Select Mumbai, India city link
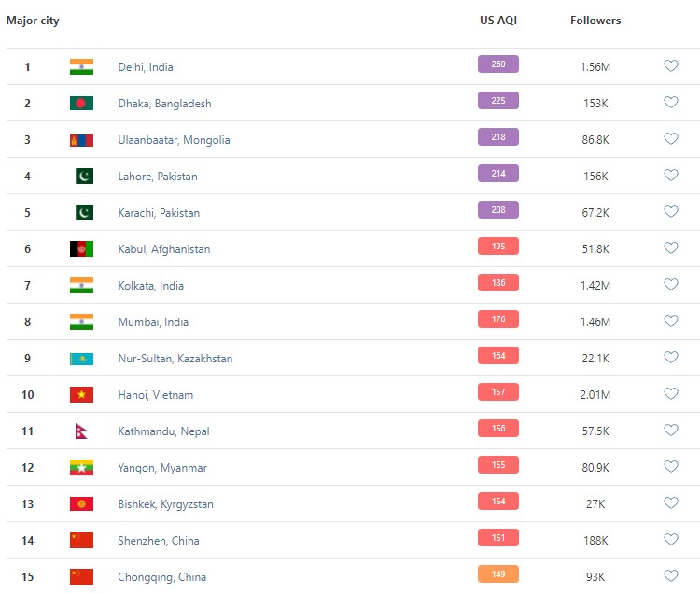The width and height of the screenshot is (700, 594). (x=153, y=321)
